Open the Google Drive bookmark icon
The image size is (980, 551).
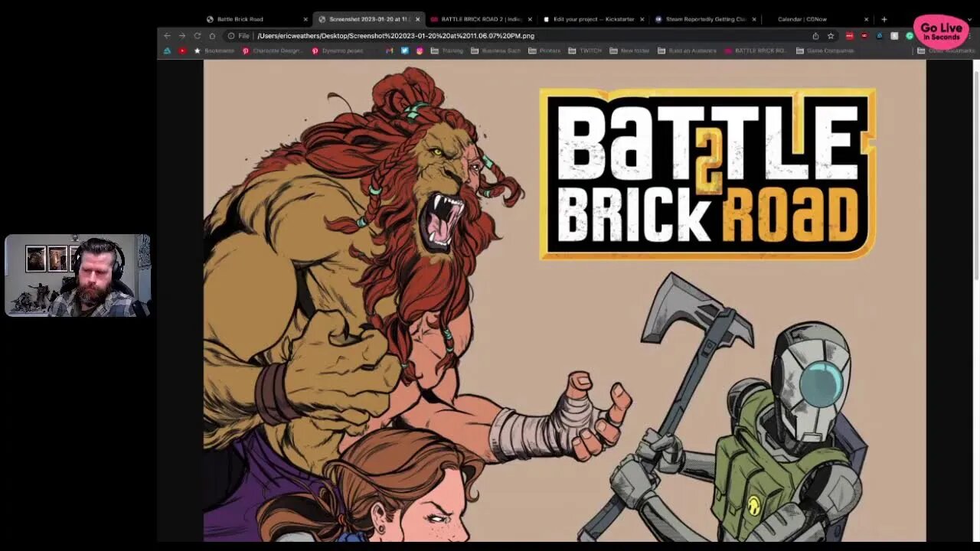168,51
